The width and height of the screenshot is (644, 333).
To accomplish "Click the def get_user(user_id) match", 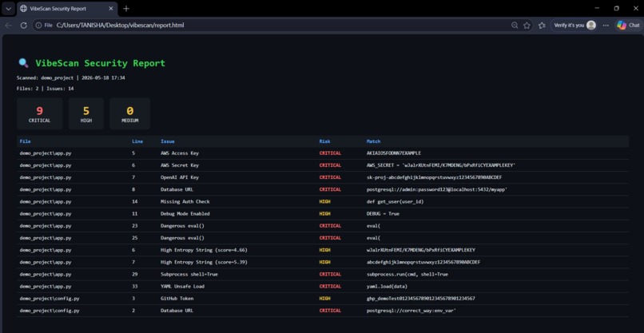I will (395, 201).
